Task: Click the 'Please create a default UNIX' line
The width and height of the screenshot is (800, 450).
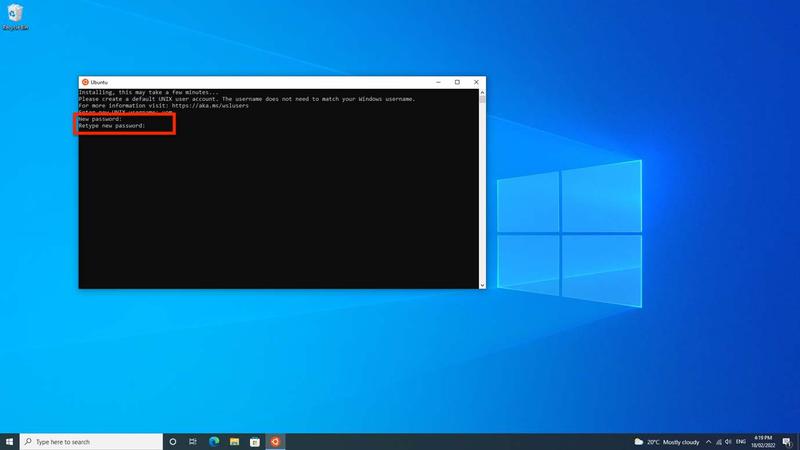Action: tap(247, 99)
